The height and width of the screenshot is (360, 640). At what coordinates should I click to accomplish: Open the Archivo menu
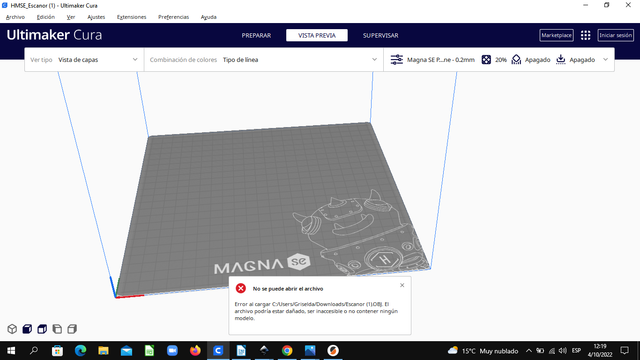(x=16, y=17)
